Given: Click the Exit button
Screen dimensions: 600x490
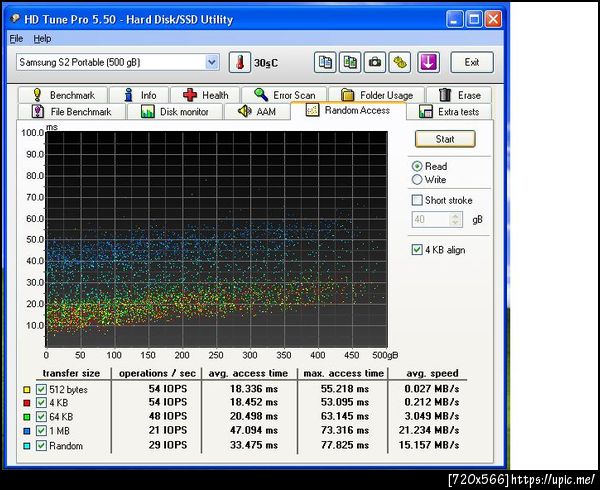Looking at the screenshot, I should coord(472,62).
